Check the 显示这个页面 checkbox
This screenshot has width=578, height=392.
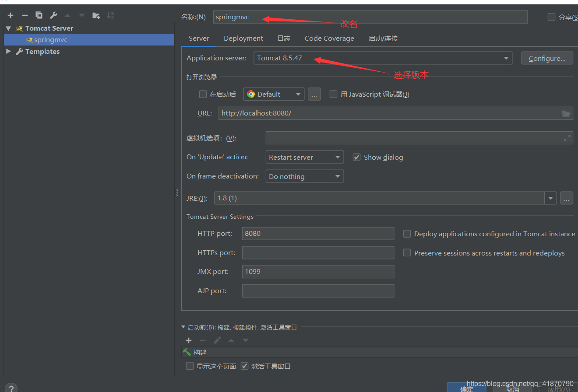click(x=190, y=366)
